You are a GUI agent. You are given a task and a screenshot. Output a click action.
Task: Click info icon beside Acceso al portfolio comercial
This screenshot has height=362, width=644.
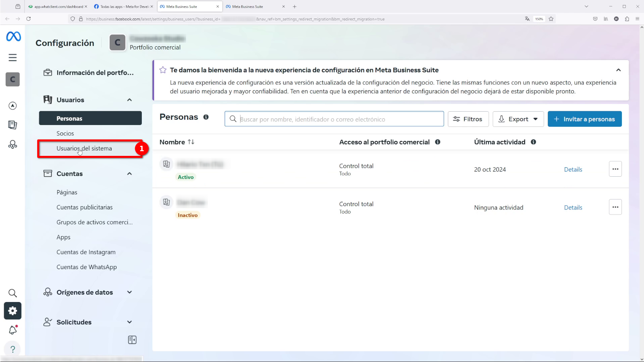coord(437,142)
